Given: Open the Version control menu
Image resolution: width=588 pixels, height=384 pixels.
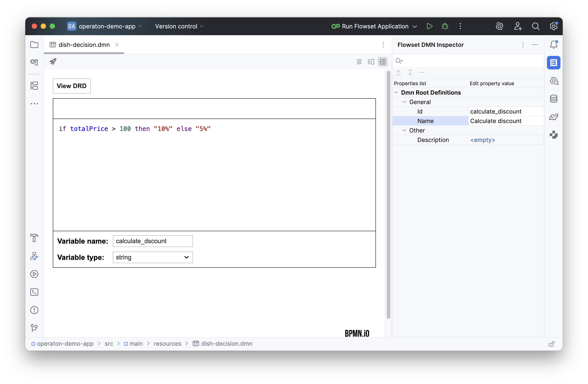Looking at the screenshot, I should (179, 26).
